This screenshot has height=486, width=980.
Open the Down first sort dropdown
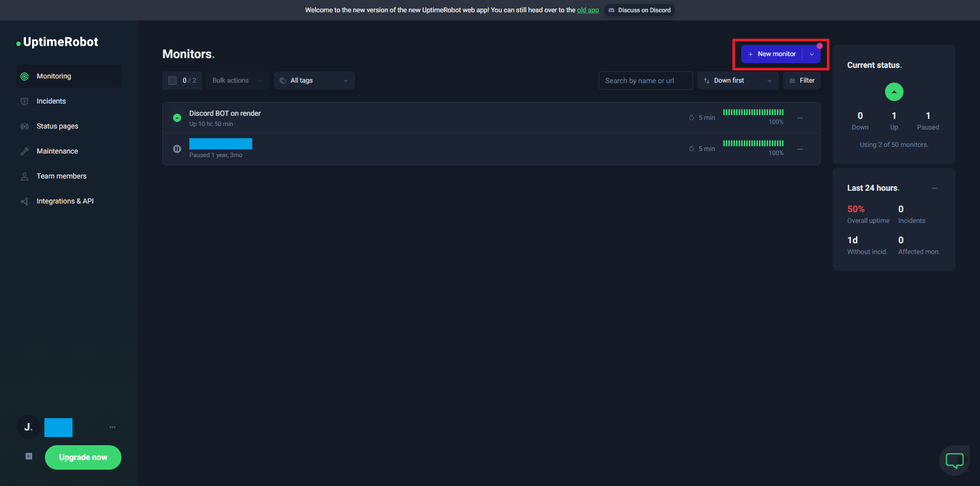coord(738,81)
